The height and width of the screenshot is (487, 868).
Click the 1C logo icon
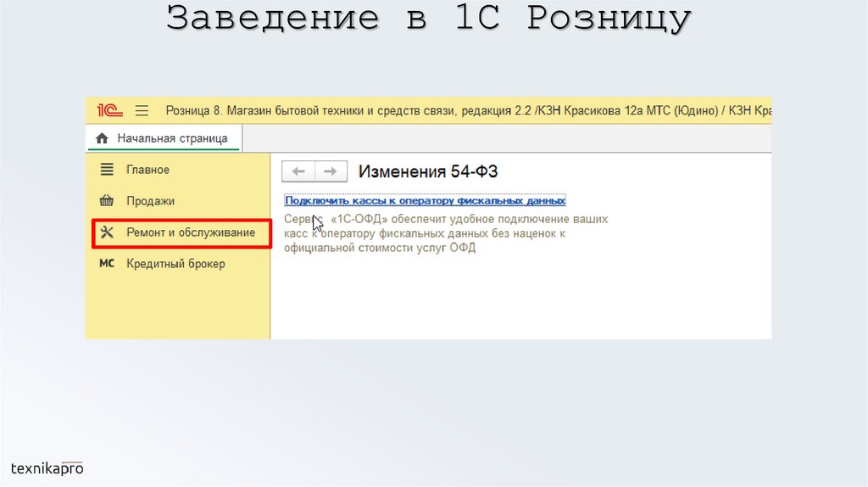point(109,110)
